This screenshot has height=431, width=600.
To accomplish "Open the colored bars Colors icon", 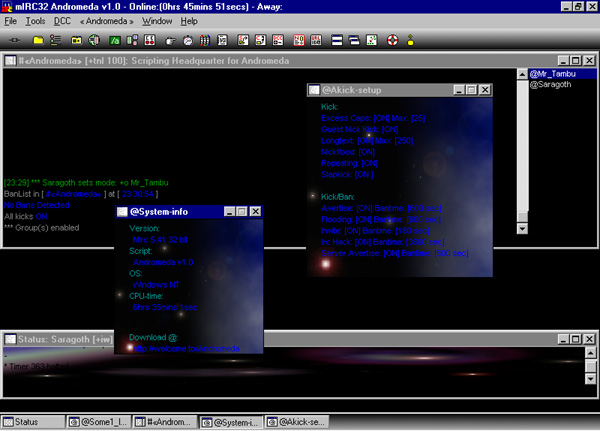I will click(x=205, y=40).
